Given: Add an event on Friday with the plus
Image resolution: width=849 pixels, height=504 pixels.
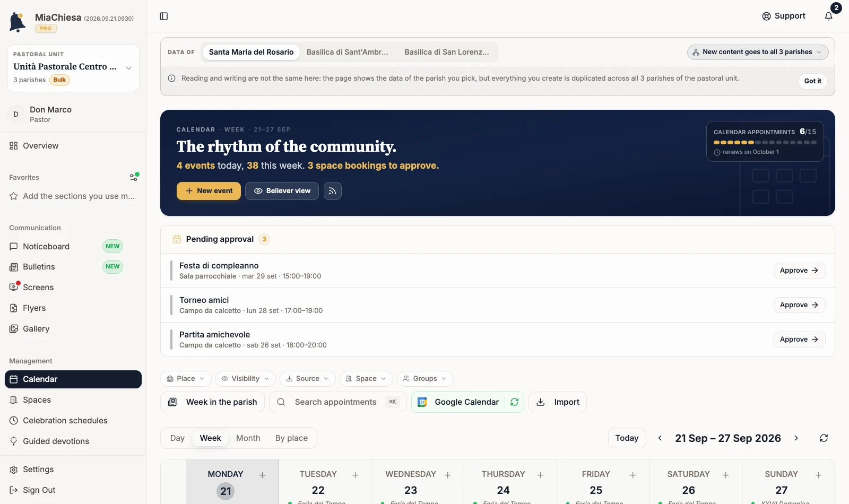Looking at the screenshot, I should click(633, 475).
